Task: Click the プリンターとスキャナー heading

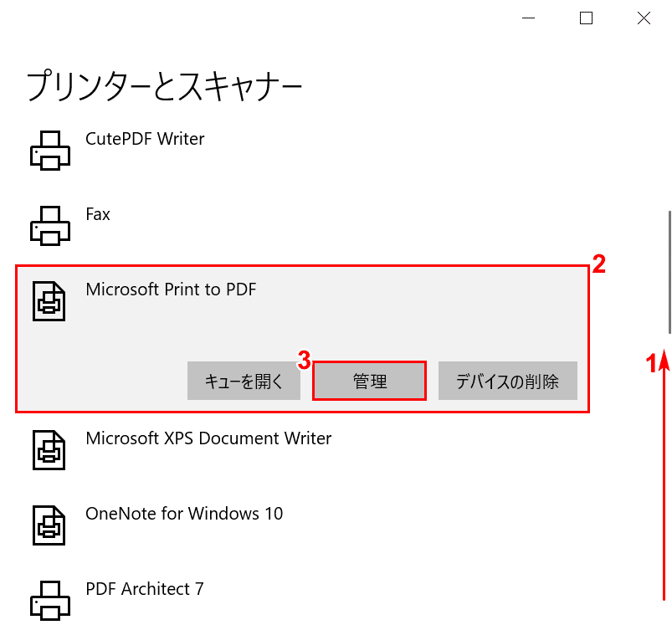Action: coord(165,85)
